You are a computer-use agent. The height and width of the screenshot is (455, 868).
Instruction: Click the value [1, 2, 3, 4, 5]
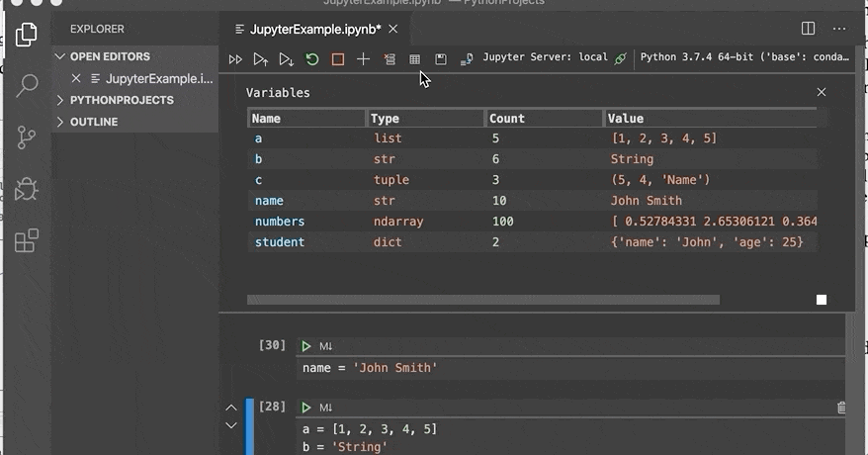pyautogui.click(x=663, y=138)
